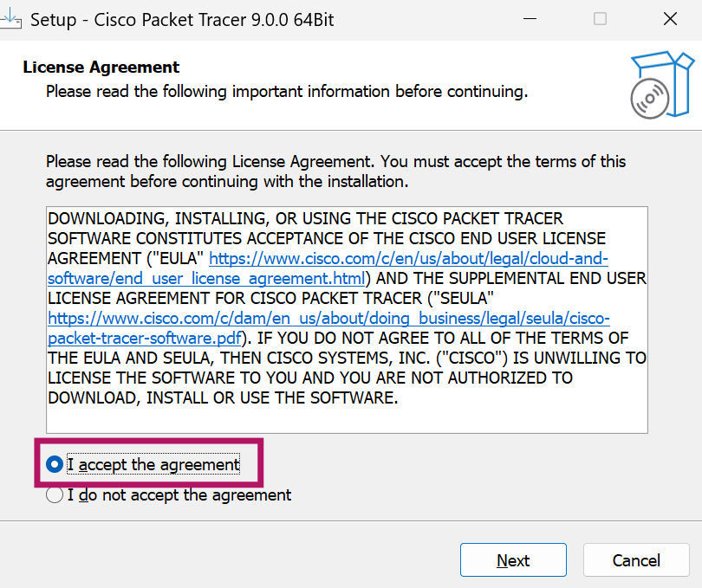The height and width of the screenshot is (588, 702).
Task: Click the 'Please read the following important information' subtitle
Action: (x=287, y=92)
